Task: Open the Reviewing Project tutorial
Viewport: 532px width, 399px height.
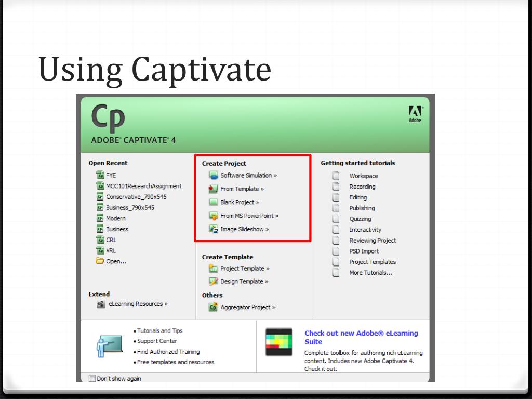Action: click(373, 240)
